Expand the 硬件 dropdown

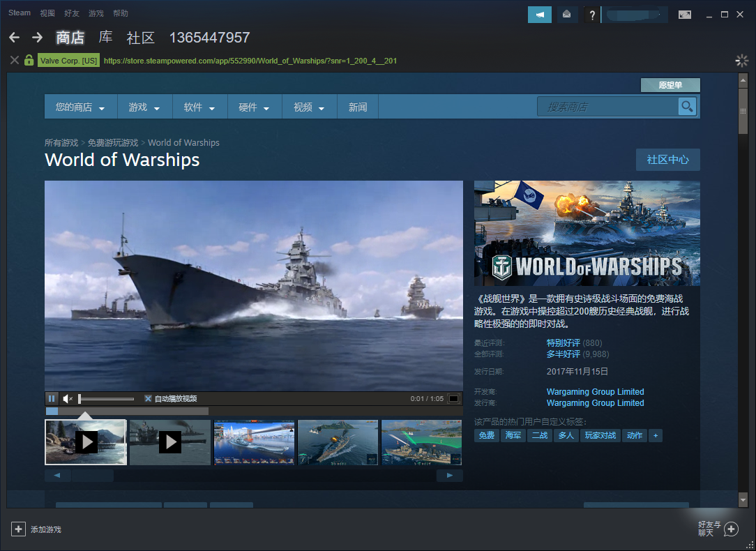(255, 107)
